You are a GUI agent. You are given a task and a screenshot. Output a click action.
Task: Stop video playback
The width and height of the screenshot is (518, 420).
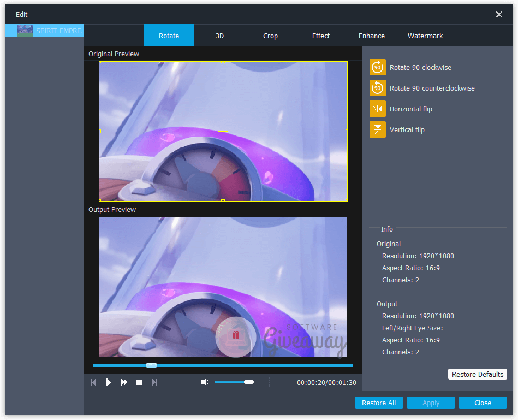coord(139,382)
